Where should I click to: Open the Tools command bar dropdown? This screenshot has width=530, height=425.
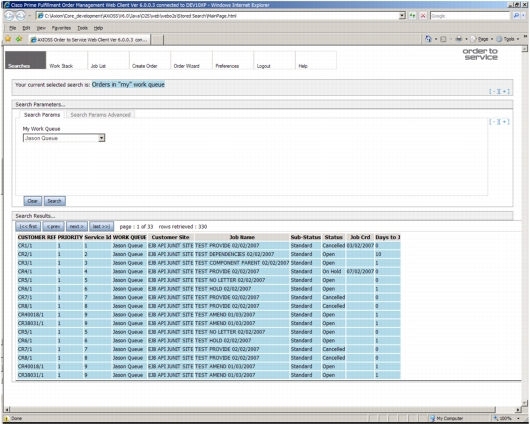coord(518,39)
